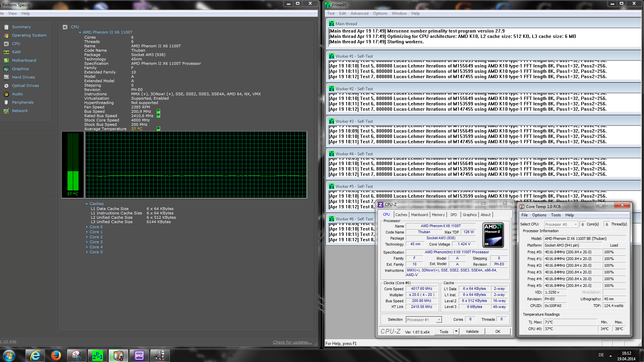Open the Edit menu in Prime95
The width and height of the screenshot is (644, 362).
coord(343,13)
